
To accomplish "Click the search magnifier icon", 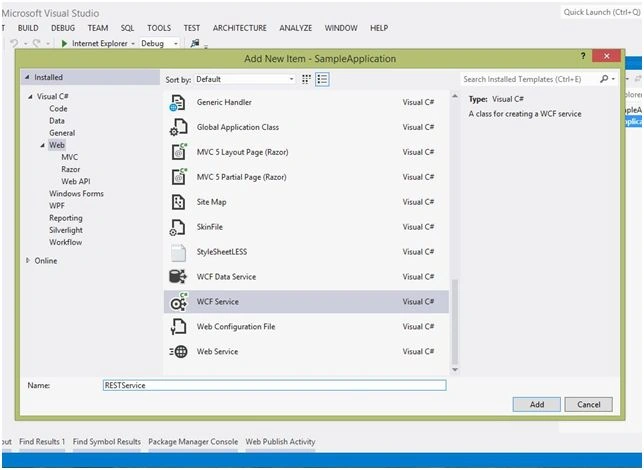I will pyautogui.click(x=604, y=79).
